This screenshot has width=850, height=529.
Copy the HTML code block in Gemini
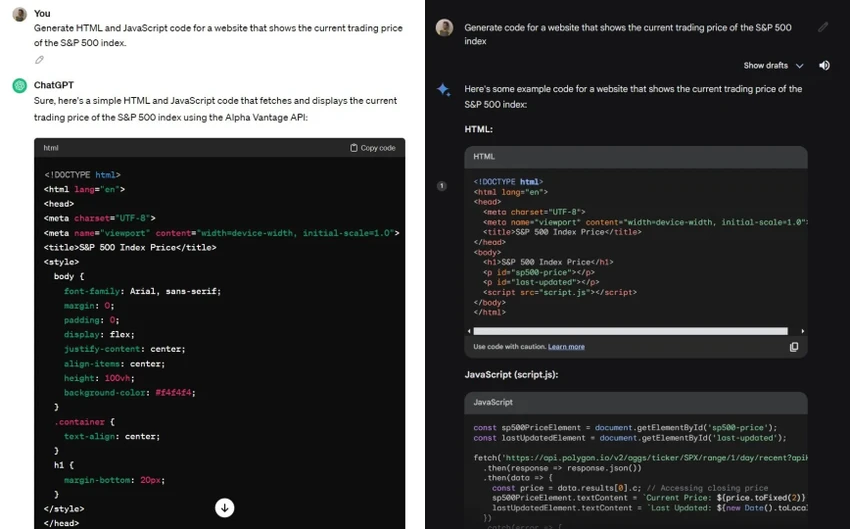tap(794, 347)
